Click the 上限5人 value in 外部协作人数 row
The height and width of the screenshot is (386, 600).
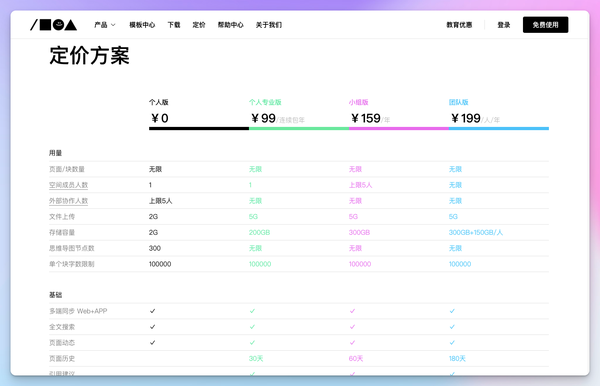(x=160, y=201)
